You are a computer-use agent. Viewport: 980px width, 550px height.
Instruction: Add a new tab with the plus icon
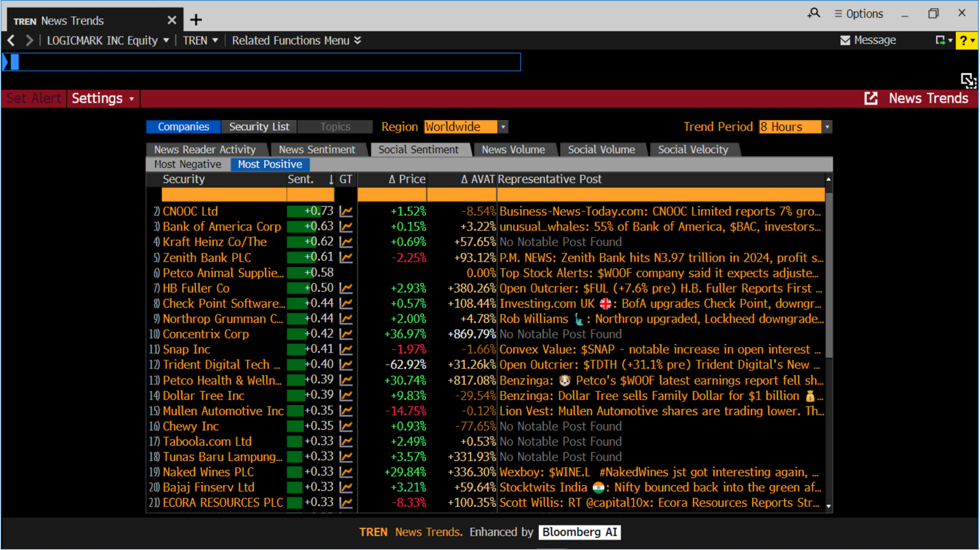196,20
